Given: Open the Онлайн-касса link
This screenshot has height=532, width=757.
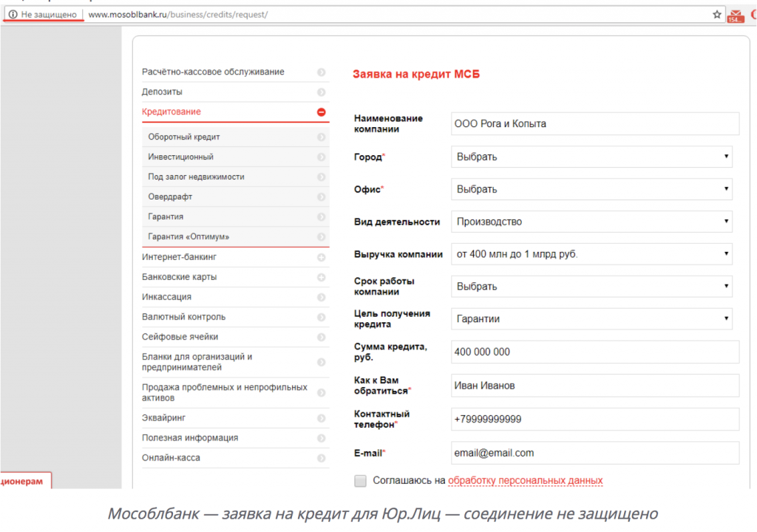Looking at the screenshot, I should 171,457.
